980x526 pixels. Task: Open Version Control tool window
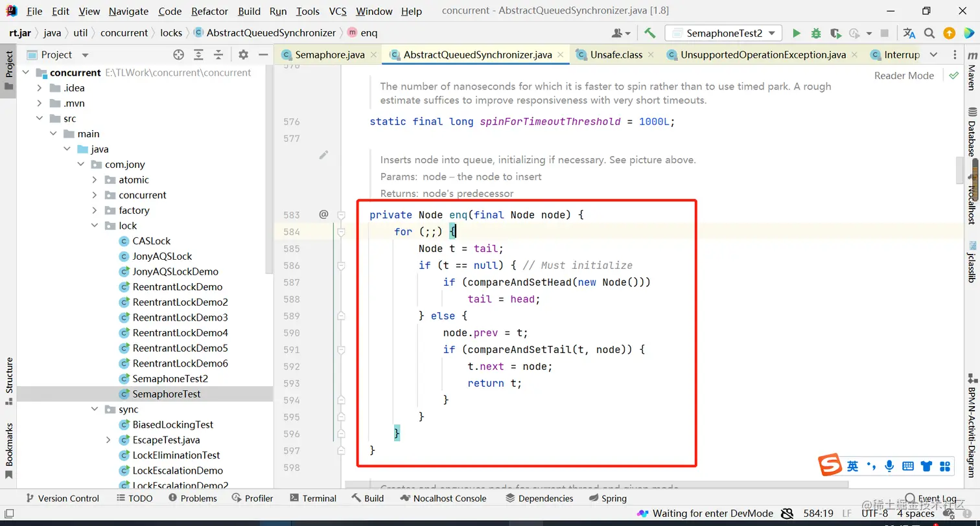tap(62, 498)
